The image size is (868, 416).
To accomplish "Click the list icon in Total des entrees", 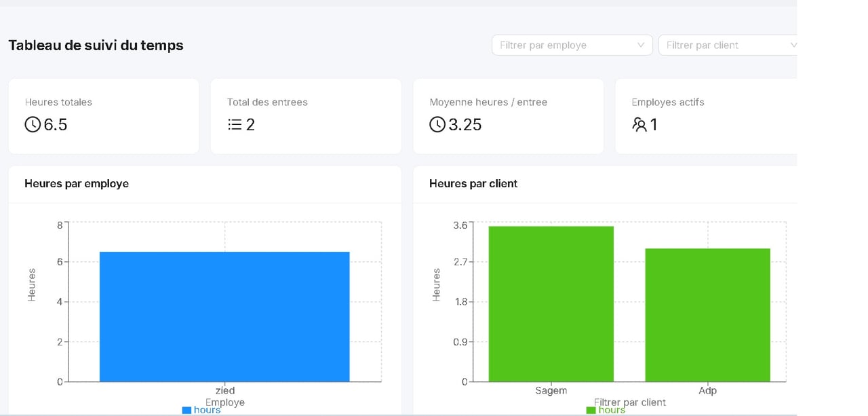I will coord(235,124).
